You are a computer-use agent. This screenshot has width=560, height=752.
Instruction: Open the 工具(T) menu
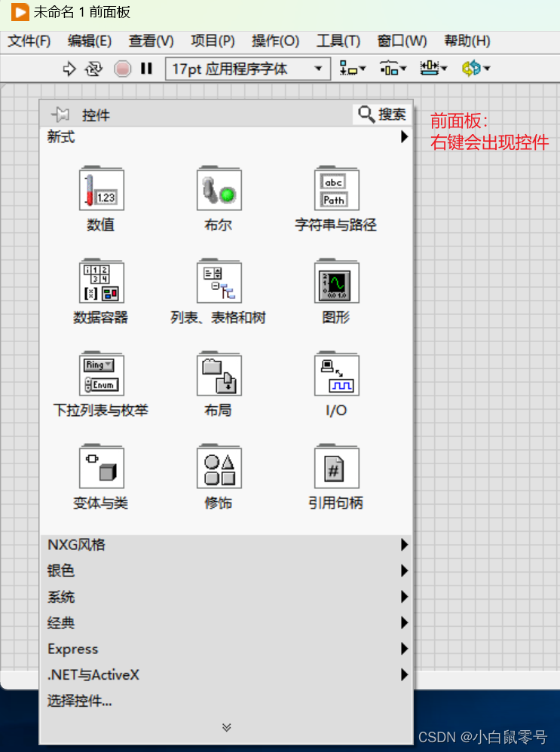pos(338,41)
